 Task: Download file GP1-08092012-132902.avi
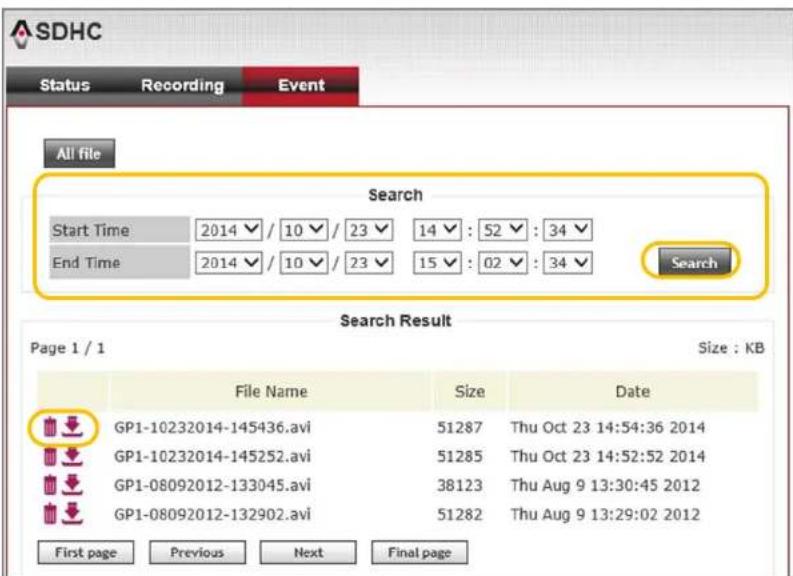tap(72, 513)
